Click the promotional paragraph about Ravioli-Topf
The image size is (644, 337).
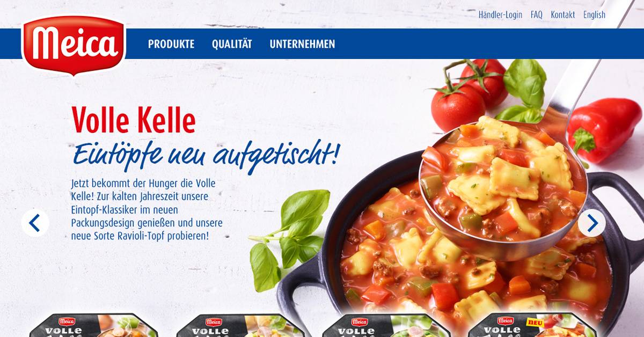pos(147,209)
